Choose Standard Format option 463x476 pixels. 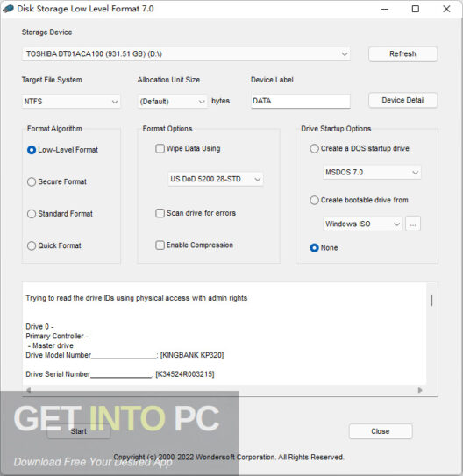click(61, 214)
